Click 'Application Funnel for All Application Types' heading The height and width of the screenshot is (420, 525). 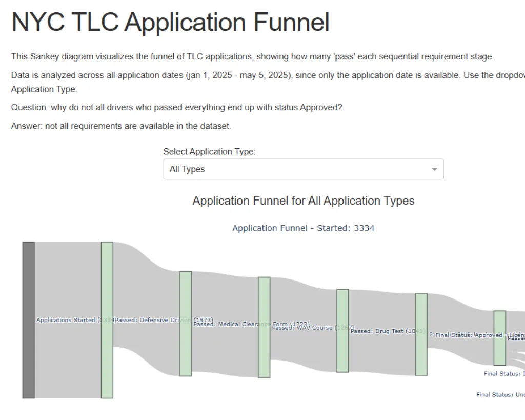coord(303,201)
